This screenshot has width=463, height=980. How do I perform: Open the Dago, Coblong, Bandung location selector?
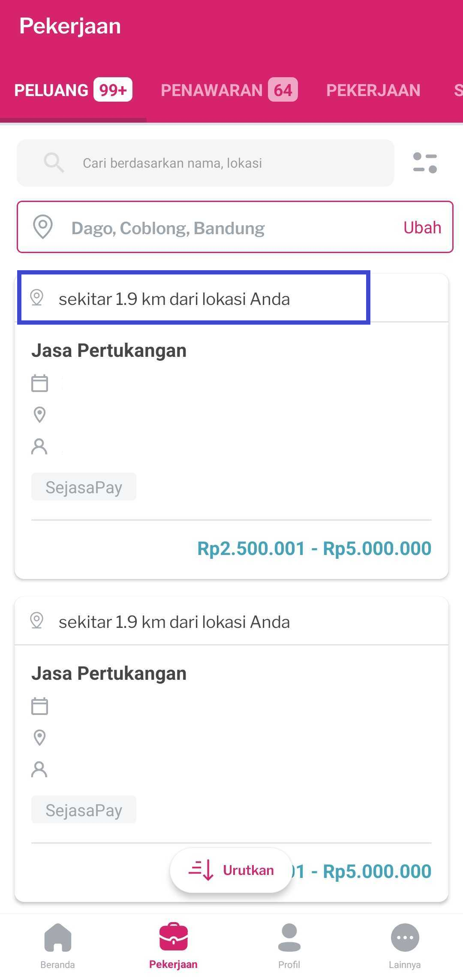(214, 227)
